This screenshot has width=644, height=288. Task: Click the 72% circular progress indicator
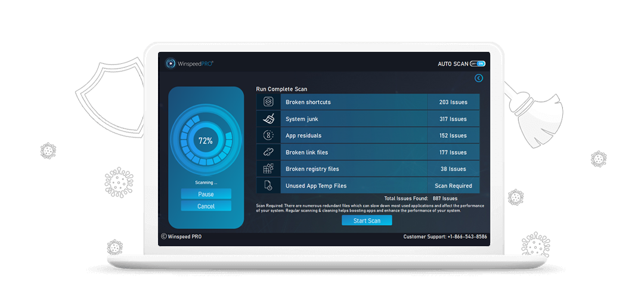point(206,141)
